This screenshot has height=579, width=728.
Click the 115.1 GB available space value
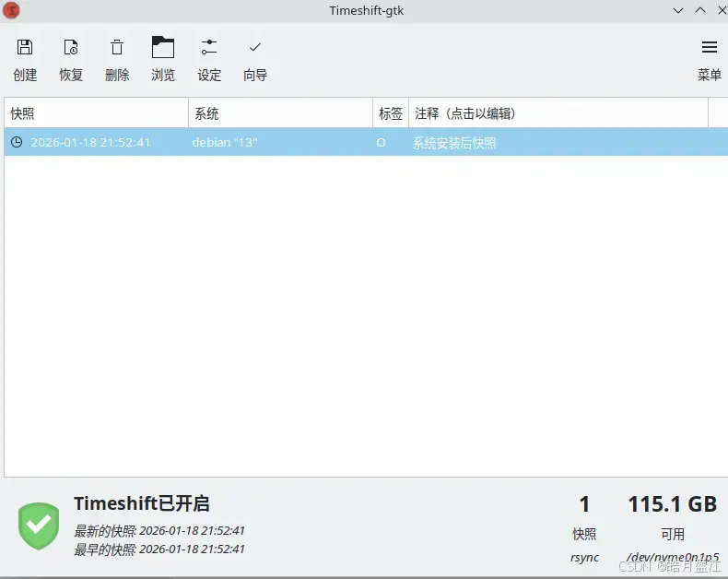click(x=673, y=504)
